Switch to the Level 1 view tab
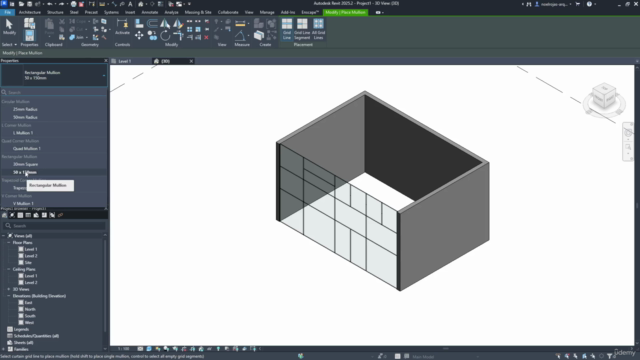The image size is (640, 360). click(124, 61)
